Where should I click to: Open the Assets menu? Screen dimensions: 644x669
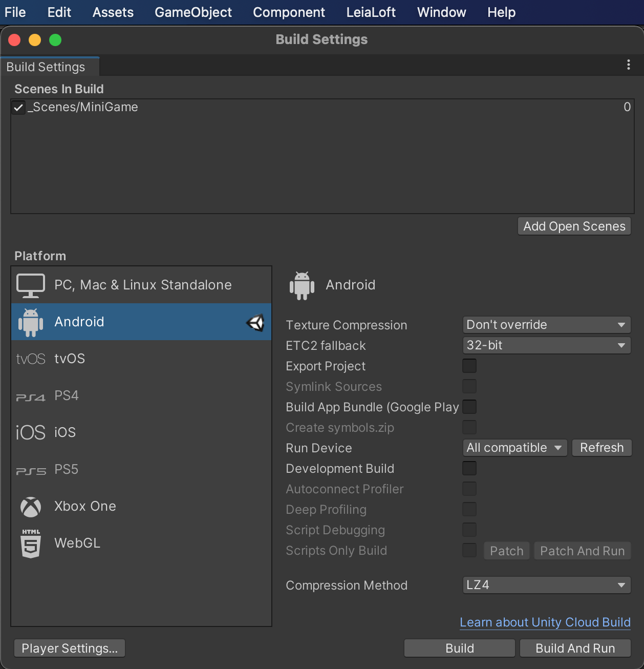113,12
